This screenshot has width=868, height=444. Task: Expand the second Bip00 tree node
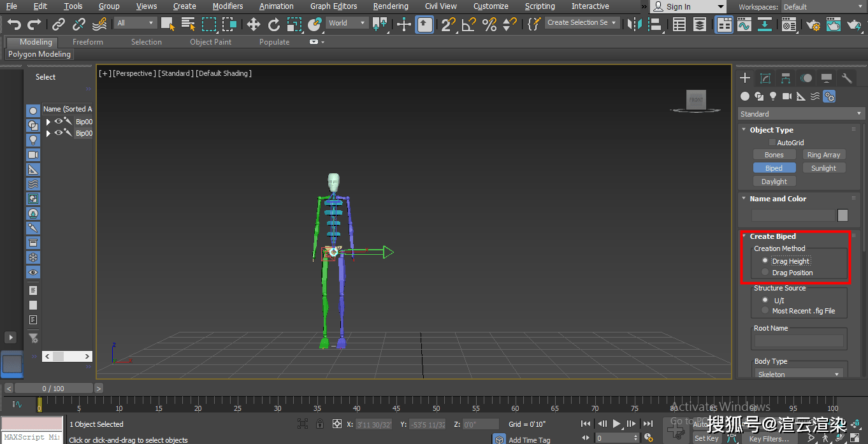point(48,133)
